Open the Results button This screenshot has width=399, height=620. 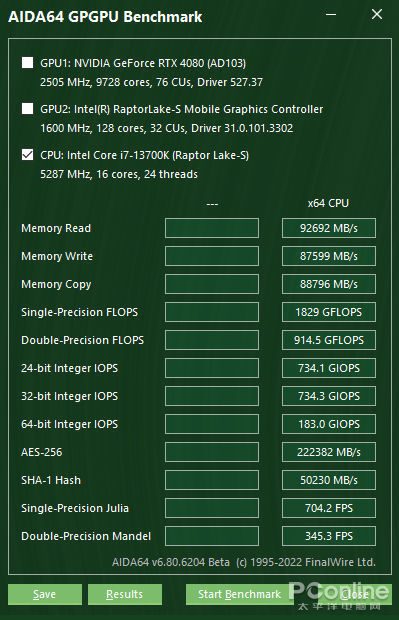125,594
